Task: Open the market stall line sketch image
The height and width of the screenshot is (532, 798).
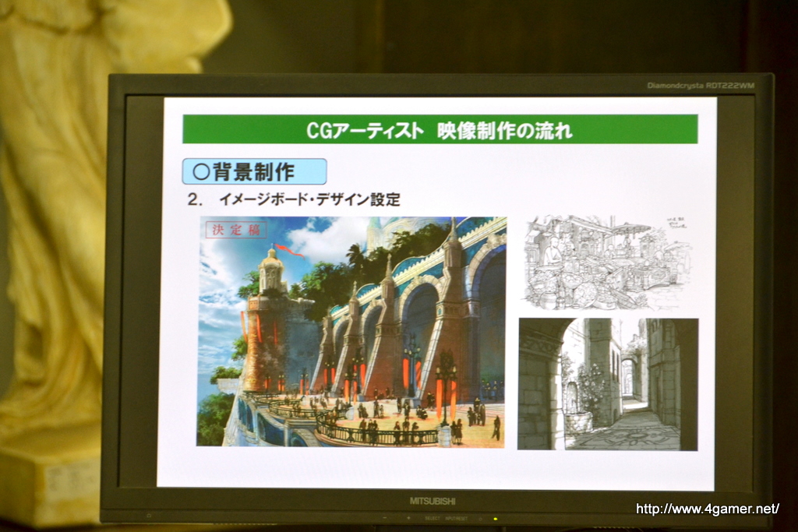Action: coord(607,262)
